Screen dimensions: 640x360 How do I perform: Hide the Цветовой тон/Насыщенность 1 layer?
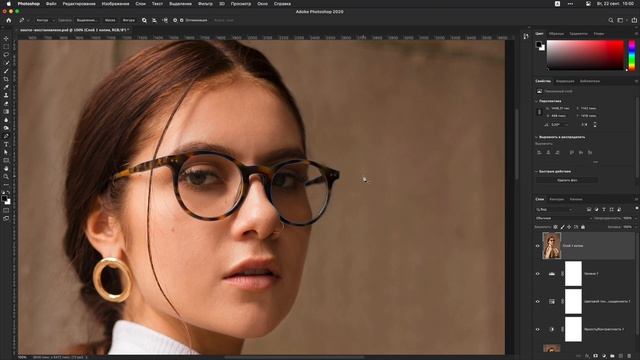(x=538, y=301)
